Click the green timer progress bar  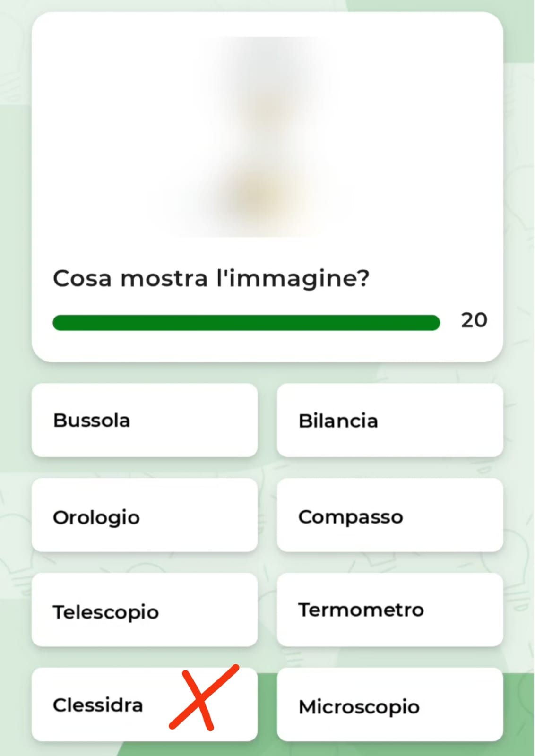click(246, 323)
